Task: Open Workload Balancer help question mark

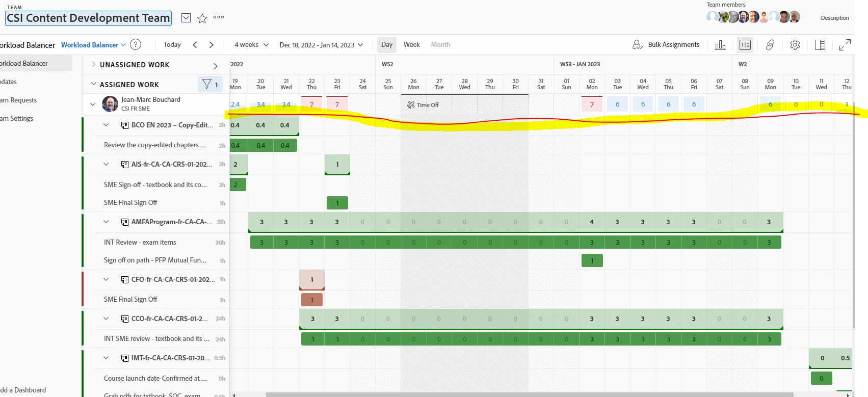Action: pos(136,44)
